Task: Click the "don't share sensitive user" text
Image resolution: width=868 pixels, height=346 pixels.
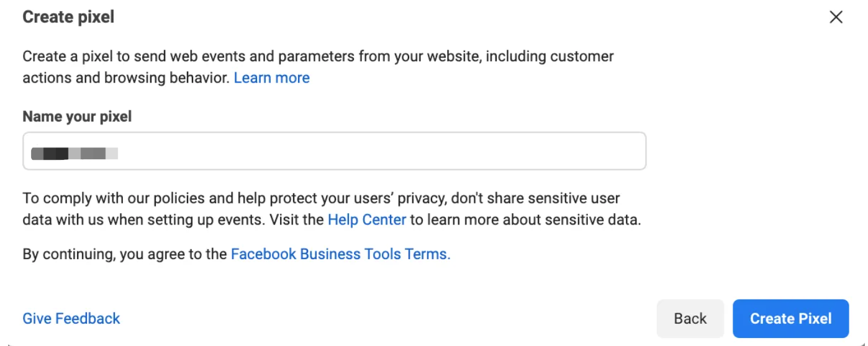Action: [x=535, y=198]
